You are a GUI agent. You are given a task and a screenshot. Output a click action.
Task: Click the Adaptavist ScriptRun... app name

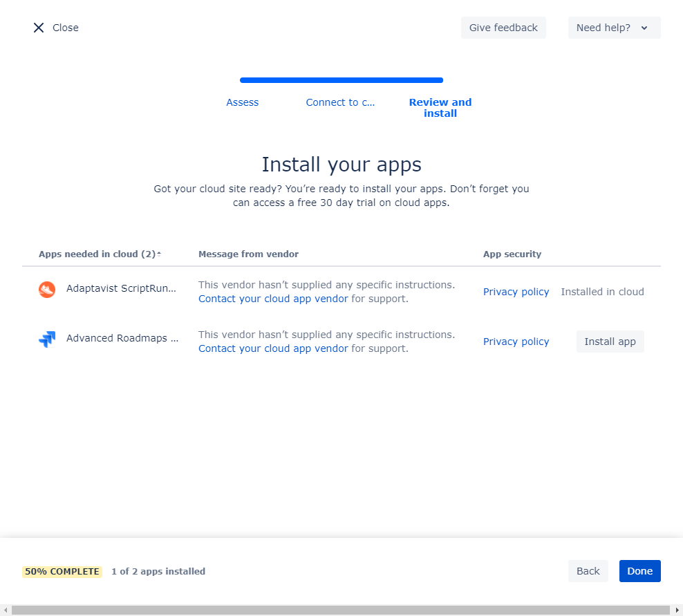click(x=121, y=288)
